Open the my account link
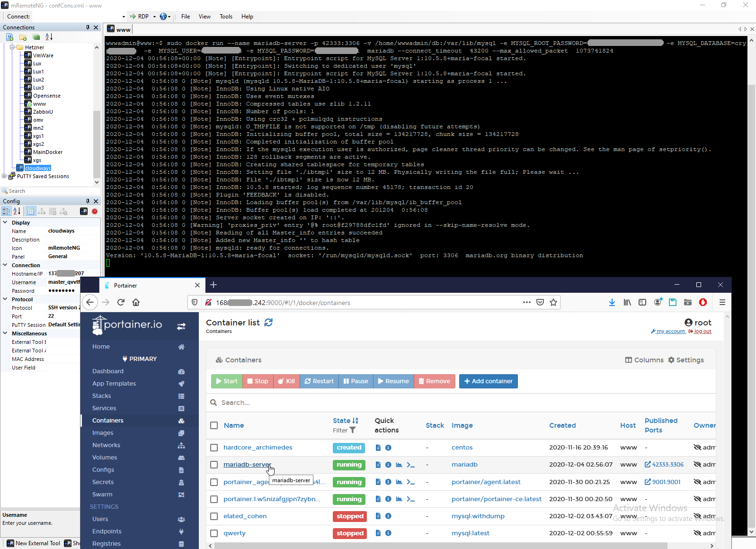Screen dimensions: 756x549 tap(668, 332)
